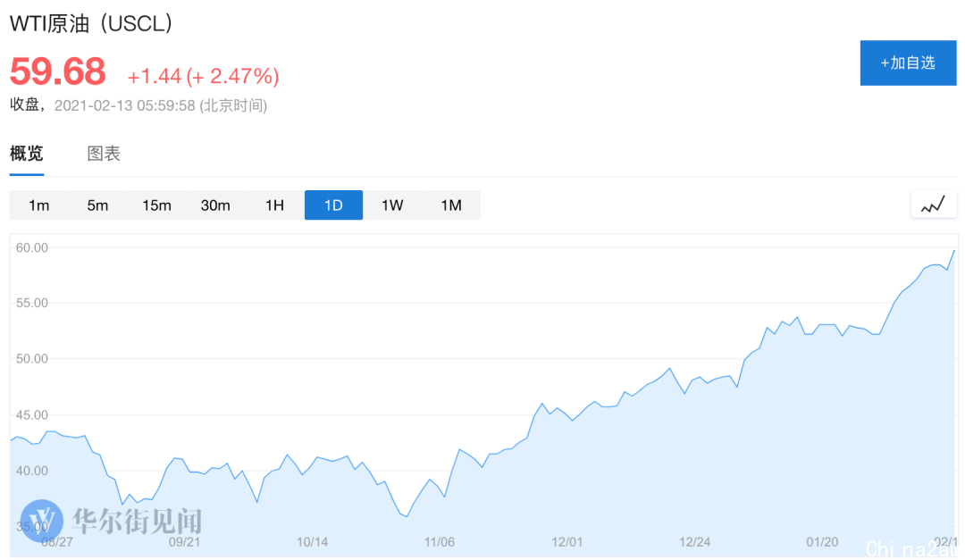The width and height of the screenshot is (965, 560).
Task: Click the latest price point on chart
Action: coord(954,250)
